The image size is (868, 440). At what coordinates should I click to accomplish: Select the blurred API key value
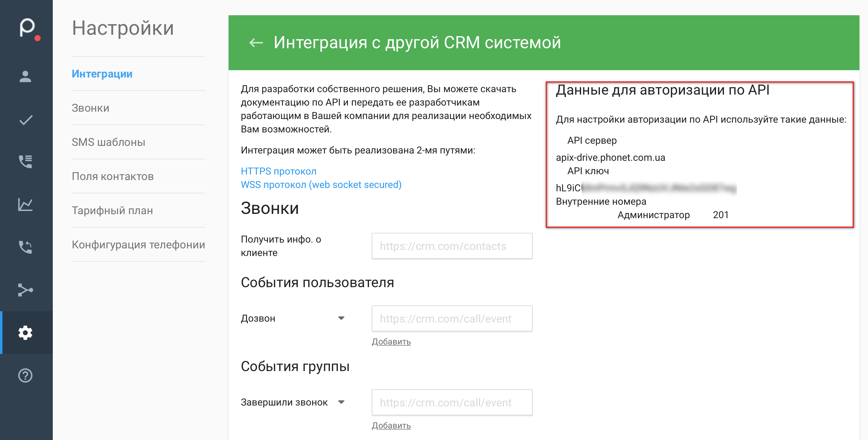[x=646, y=188]
